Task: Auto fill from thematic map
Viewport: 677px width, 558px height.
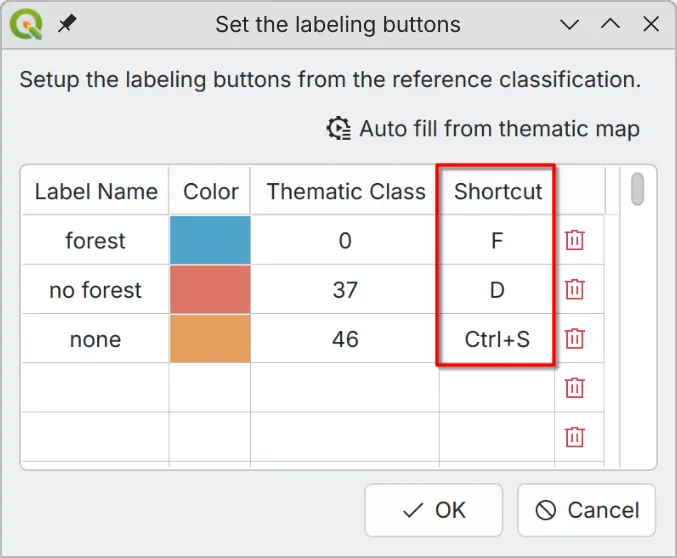Action: click(483, 129)
